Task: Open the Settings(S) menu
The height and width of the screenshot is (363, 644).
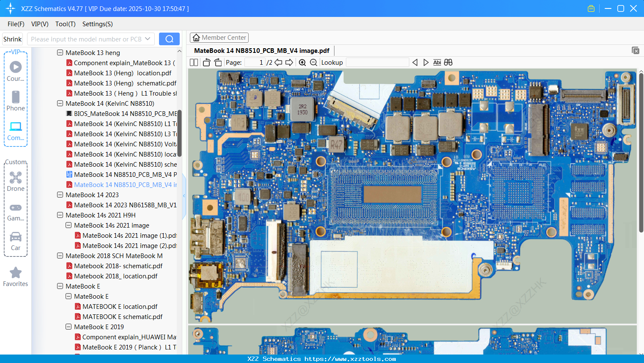Action: (98, 24)
